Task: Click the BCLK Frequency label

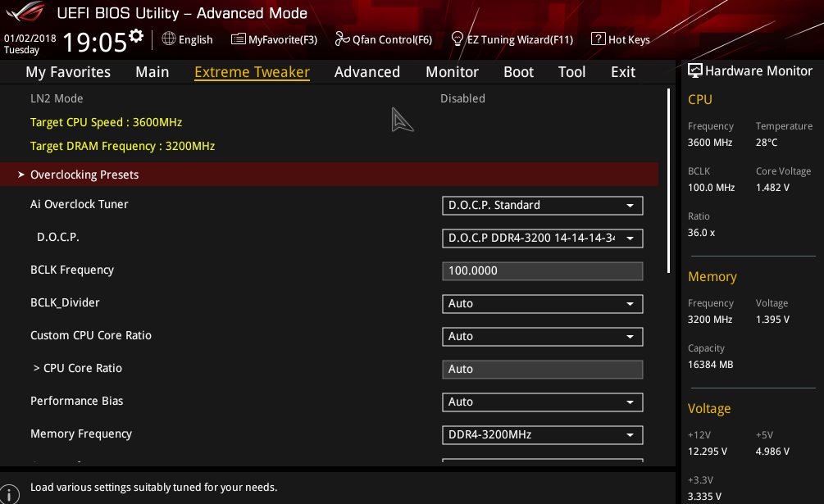Action: [72, 270]
